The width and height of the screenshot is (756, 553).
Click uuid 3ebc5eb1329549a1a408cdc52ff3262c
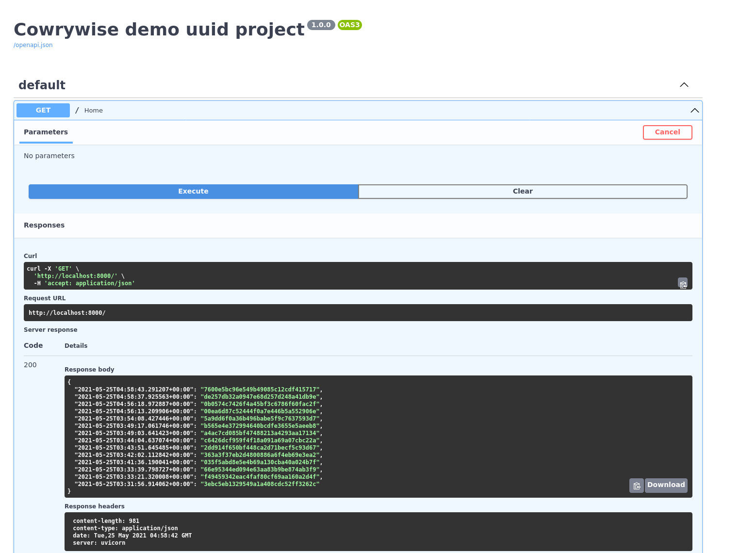[x=260, y=484]
